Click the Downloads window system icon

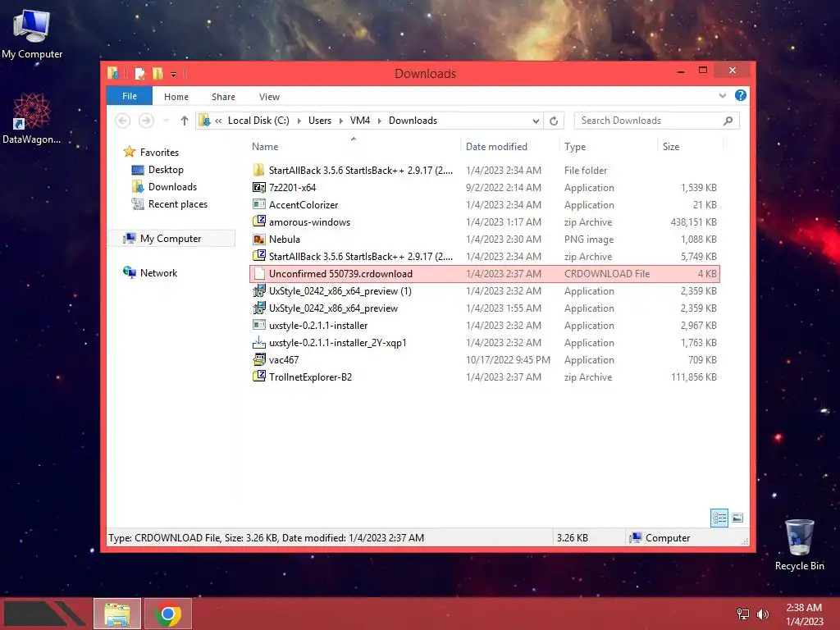[x=113, y=73]
